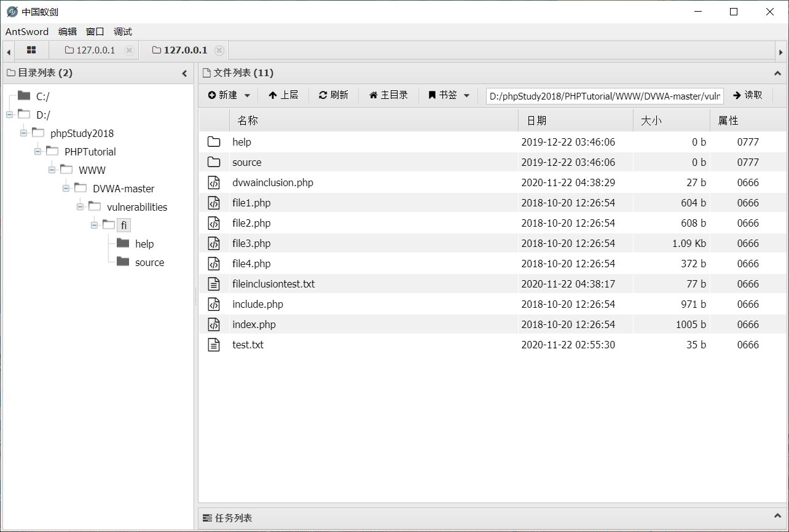Select the WWW folder in tree
Screen dimensions: 789x532
92,170
